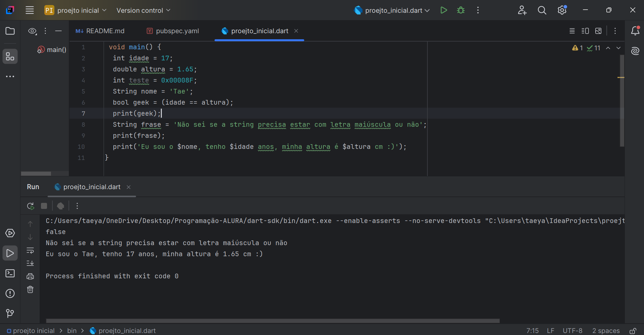Close the proejto_inicial.dart editor tab
Image resolution: width=644 pixels, height=335 pixels.
tap(296, 31)
